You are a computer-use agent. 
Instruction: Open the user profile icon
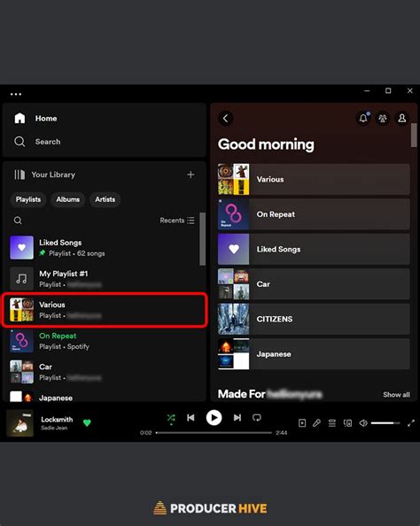(x=402, y=118)
